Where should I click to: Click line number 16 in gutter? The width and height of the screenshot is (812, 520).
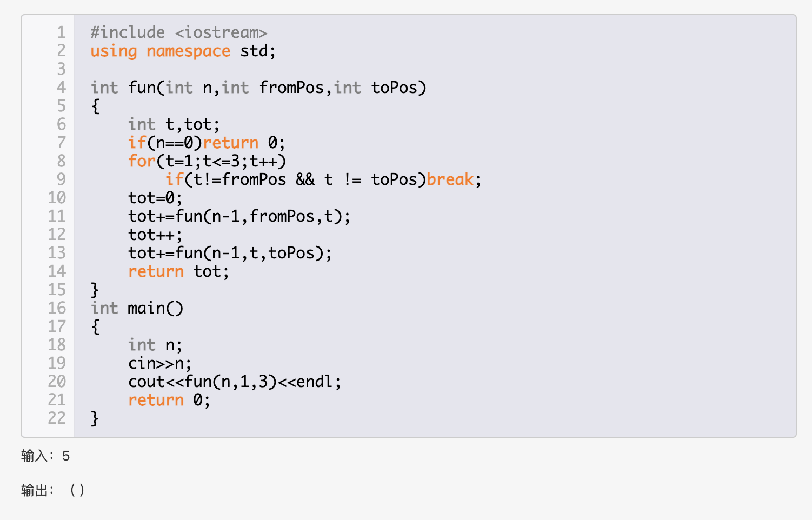[57, 308]
